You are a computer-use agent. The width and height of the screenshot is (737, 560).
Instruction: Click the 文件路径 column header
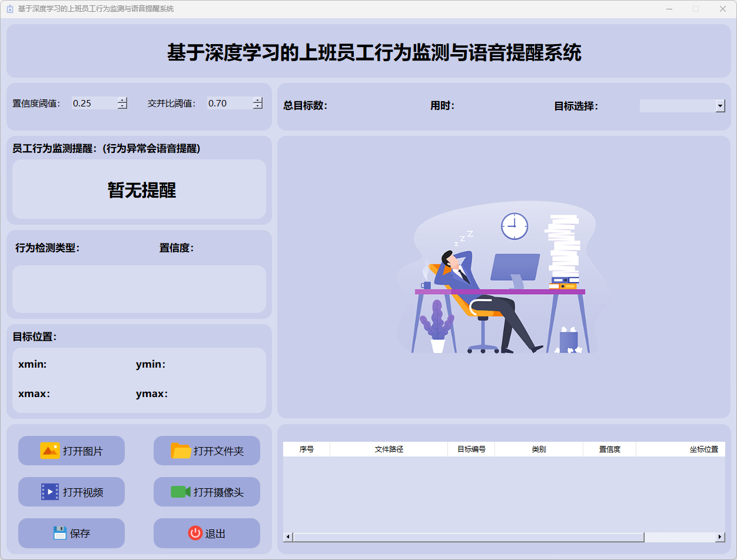389,449
